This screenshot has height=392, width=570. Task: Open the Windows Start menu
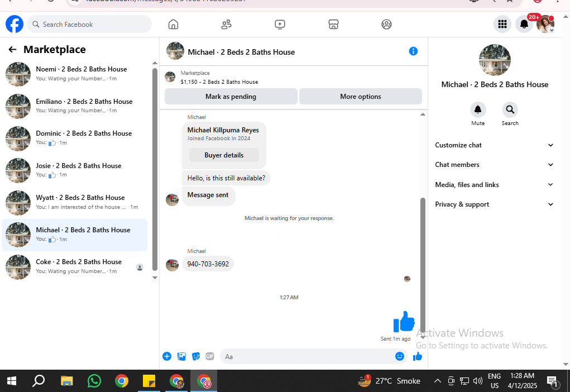click(x=12, y=381)
